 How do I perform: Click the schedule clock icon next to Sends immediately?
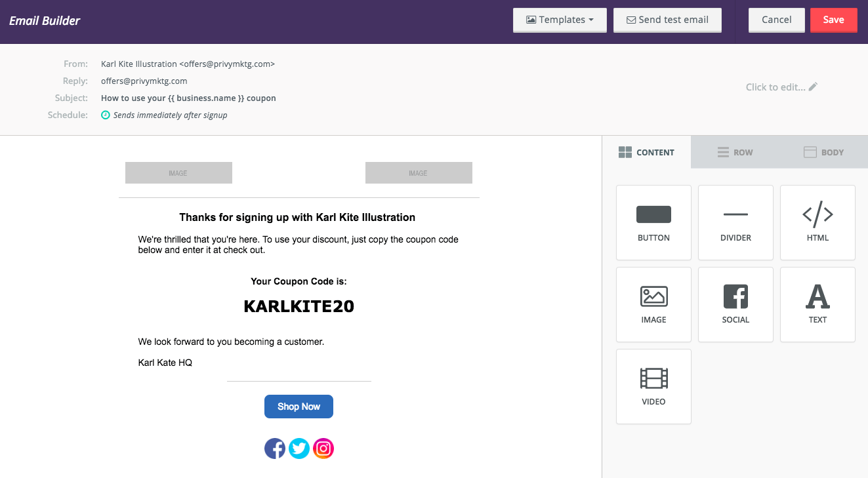[106, 114]
